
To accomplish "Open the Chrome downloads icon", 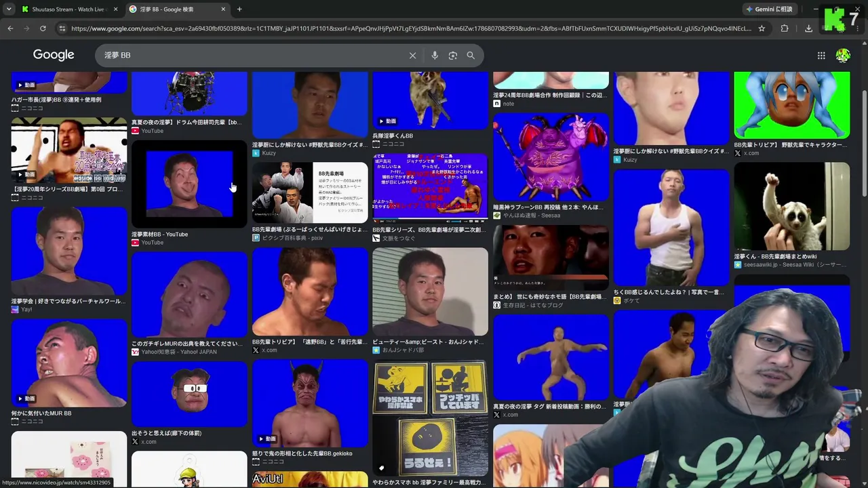I will pyautogui.click(x=808, y=28).
